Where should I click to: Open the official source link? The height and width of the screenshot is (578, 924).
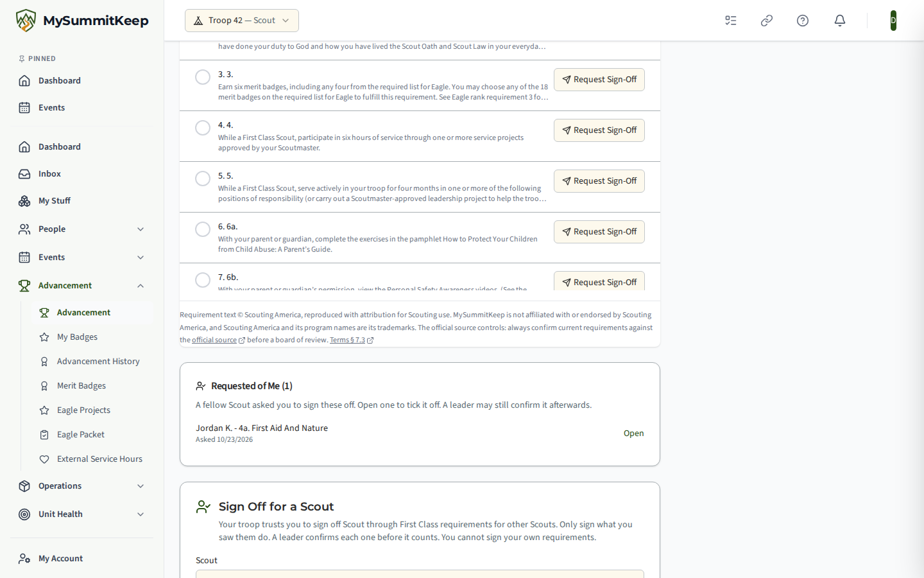[x=218, y=340]
